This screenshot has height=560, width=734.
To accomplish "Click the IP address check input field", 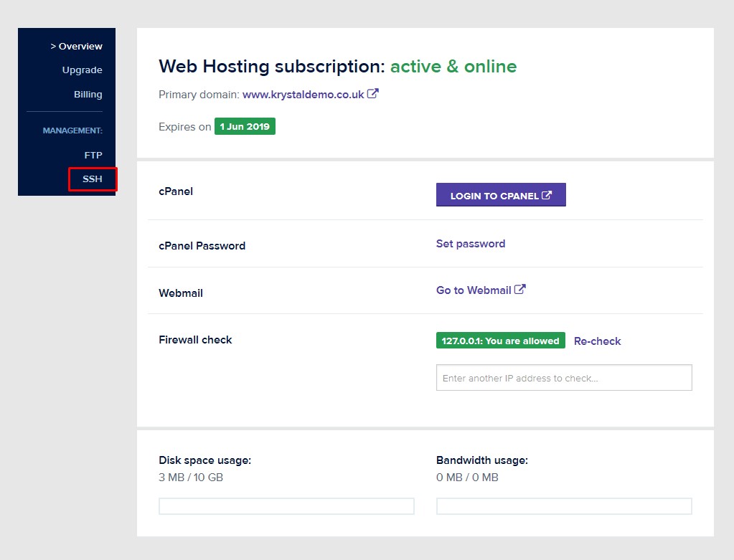I will [564, 378].
